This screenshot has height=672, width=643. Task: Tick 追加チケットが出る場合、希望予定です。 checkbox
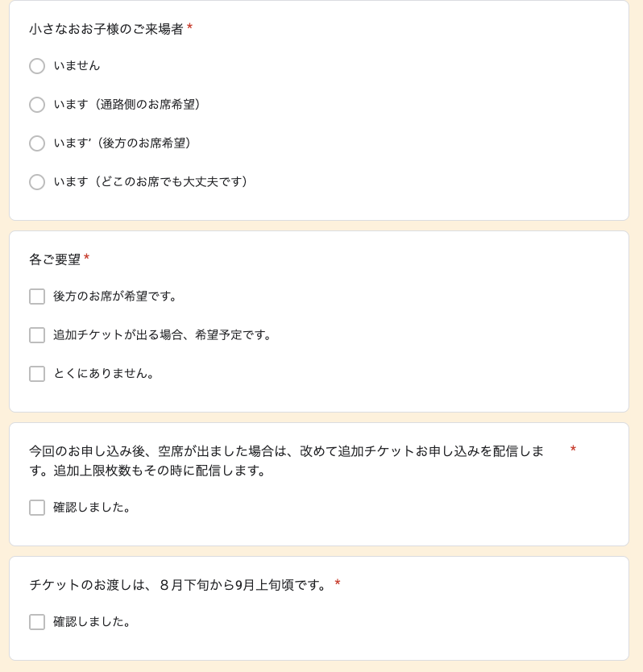coord(37,335)
